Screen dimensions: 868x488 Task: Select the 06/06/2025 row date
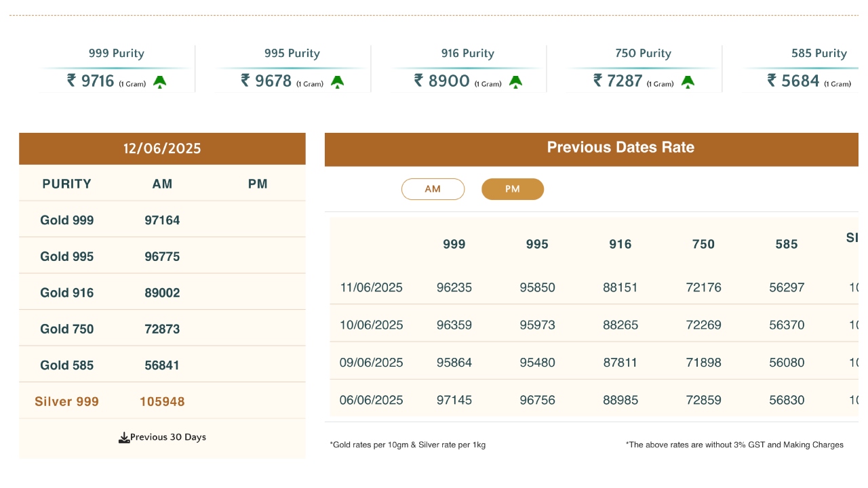[x=371, y=400]
